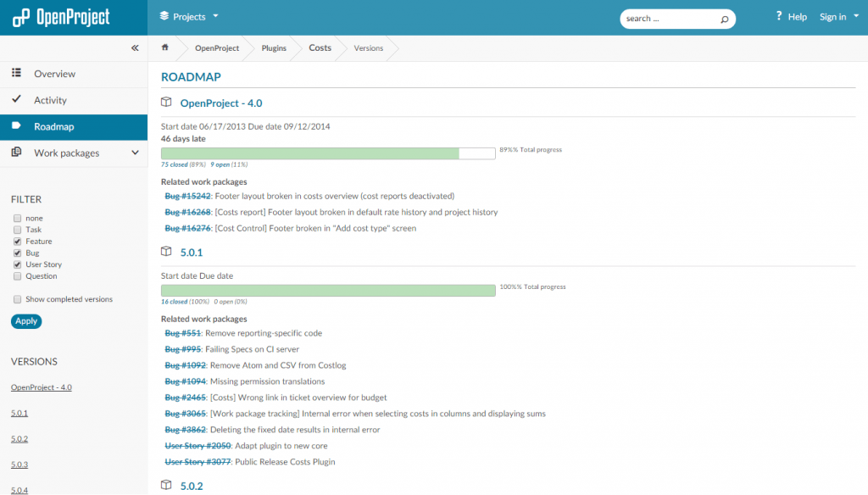Screen dimensions: 868x495
Task: Open the Sign in dropdown
Action: click(x=837, y=17)
